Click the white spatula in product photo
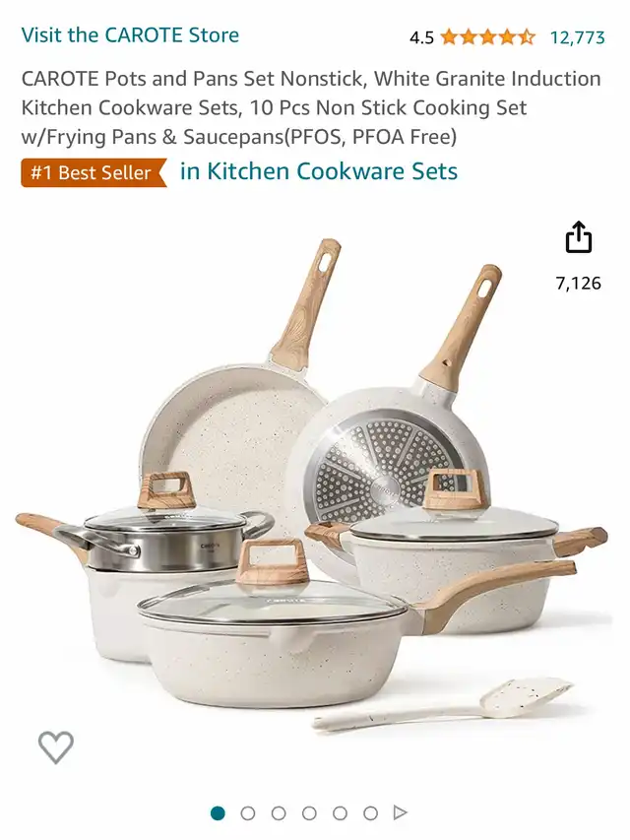The height and width of the screenshot is (840, 630). pos(443,704)
